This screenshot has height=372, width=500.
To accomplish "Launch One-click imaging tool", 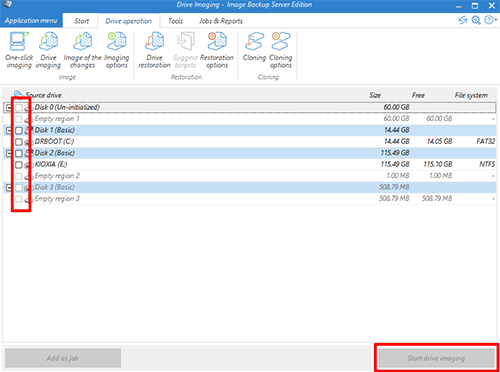I will click(x=19, y=50).
